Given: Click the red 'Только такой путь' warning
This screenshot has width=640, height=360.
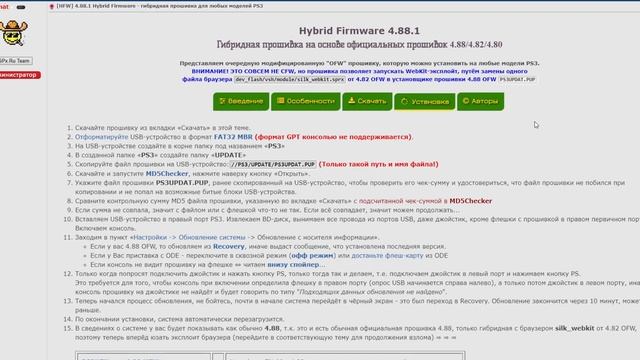Looking at the screenshot, I should coord(378,164).
